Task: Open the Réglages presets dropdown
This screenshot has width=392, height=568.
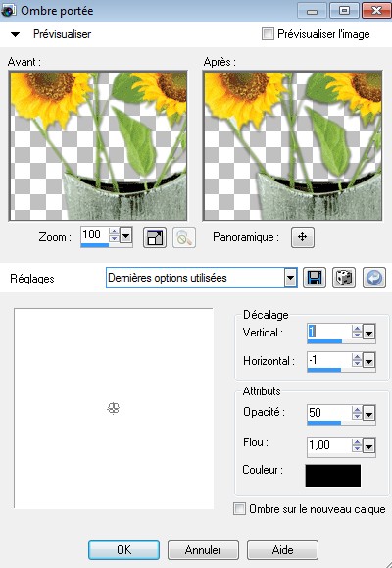Action: click(290, 278)
